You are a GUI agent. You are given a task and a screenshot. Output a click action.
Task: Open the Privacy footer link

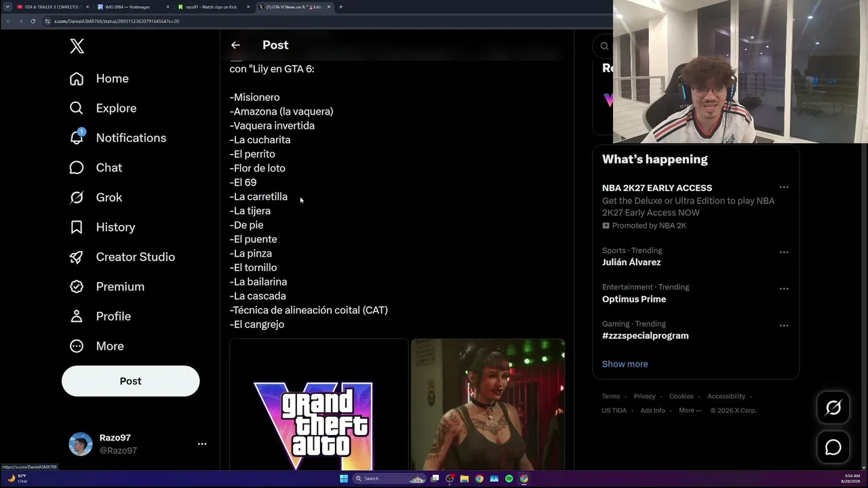coord(645,396)
